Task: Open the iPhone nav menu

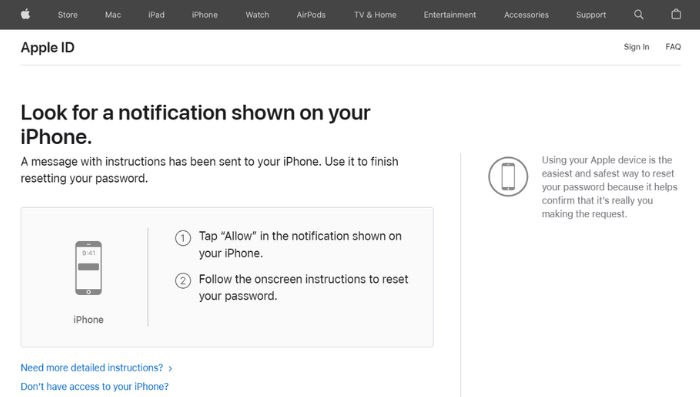Action: point(204,15)
